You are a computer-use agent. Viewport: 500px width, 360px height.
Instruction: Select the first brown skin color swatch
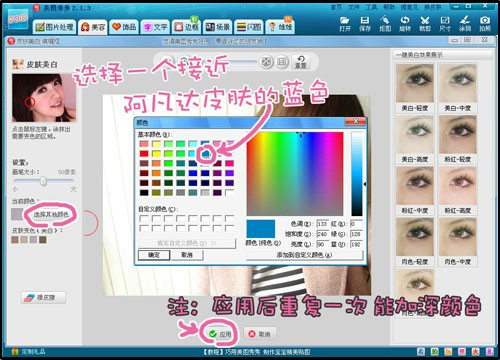pyautogui.click(x=15, y=240)
